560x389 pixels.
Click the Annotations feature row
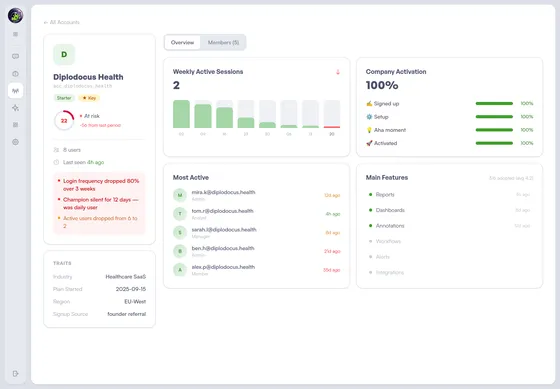(x=449, y=226)
